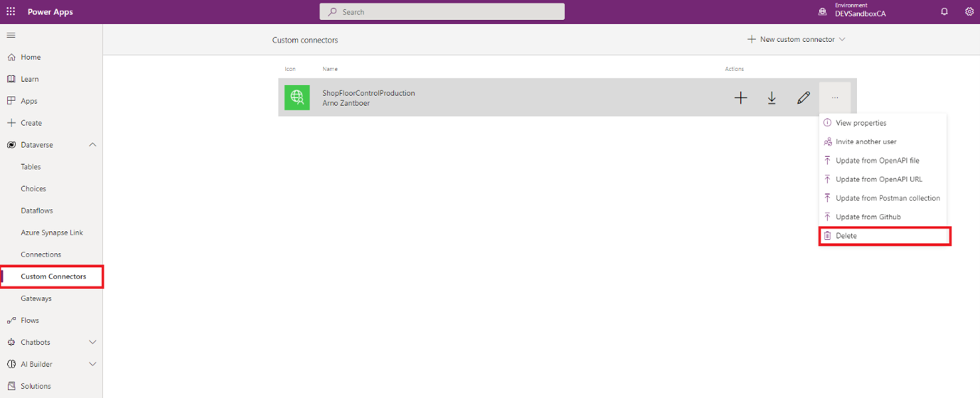Select Delete from the context menu
980x398 pixels.
[846, 236]
